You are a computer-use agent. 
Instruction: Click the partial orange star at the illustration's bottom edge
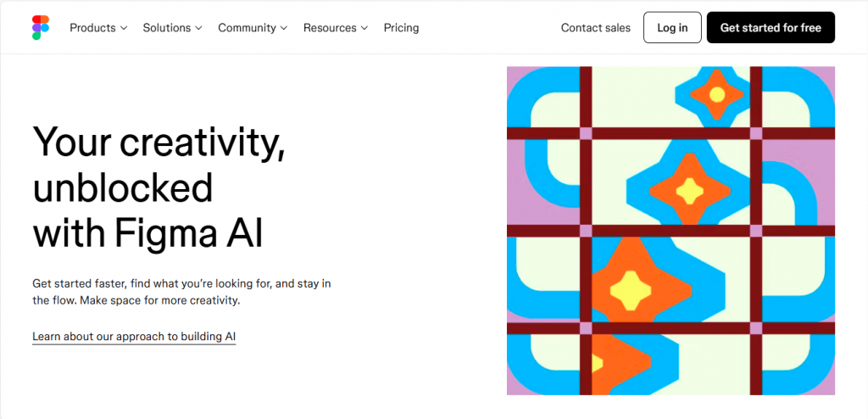point(620,363)
